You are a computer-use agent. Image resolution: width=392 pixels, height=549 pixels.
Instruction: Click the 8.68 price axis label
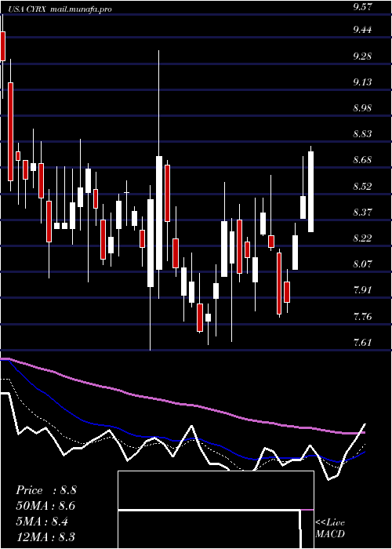click(x=362, y=160)
